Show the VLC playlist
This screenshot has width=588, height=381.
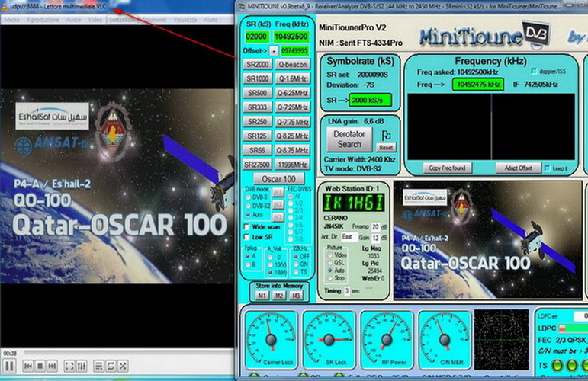(x=98, y=366)
